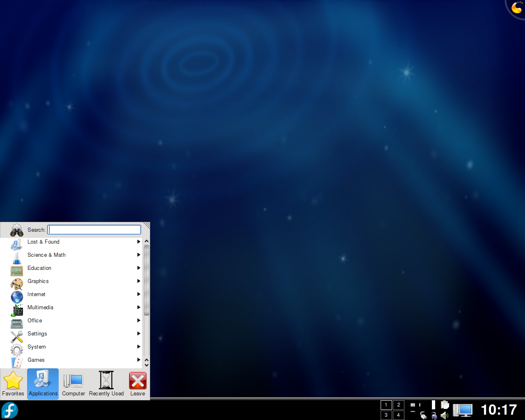Image resolution: width=525 pixels, height=420 pixels.
Task: Click the computer monitor panel icon
Action: click(463, 410)
